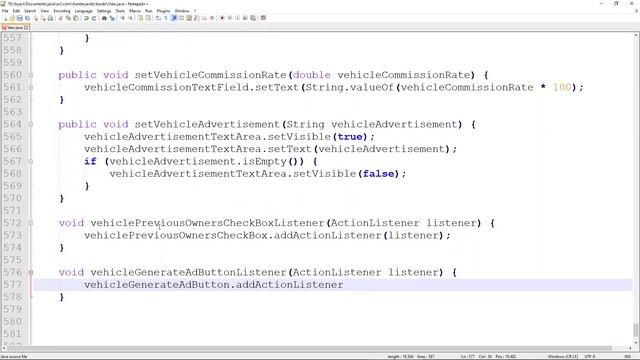
Task: Print the file via Print icon
Action: 50,18
